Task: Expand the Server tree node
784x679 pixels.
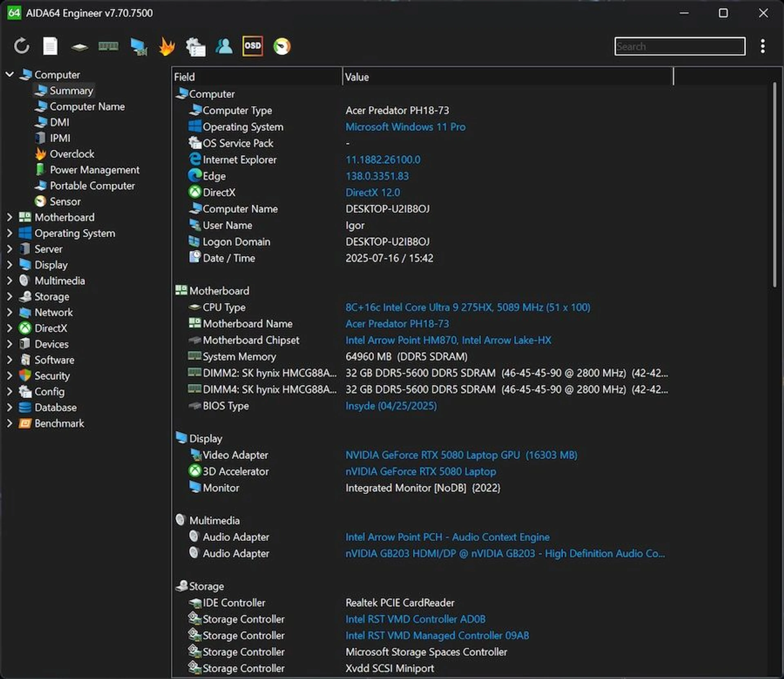Action: point(10,249)
